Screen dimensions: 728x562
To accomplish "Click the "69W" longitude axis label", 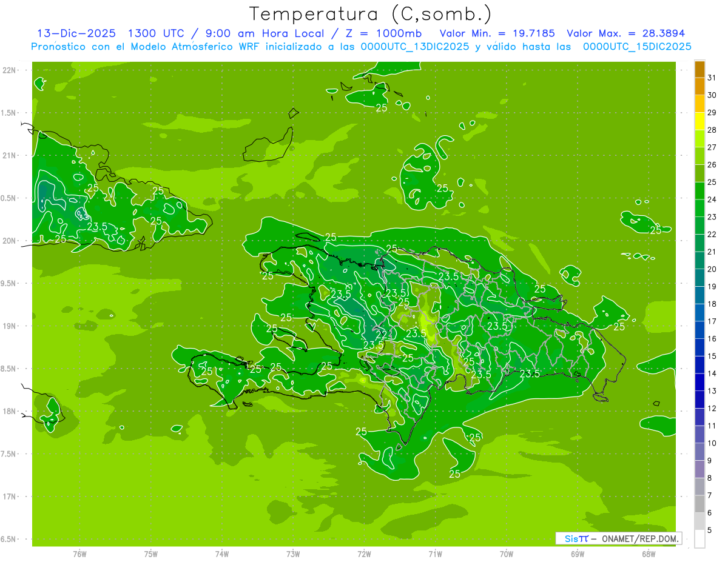I will [577, 554].
